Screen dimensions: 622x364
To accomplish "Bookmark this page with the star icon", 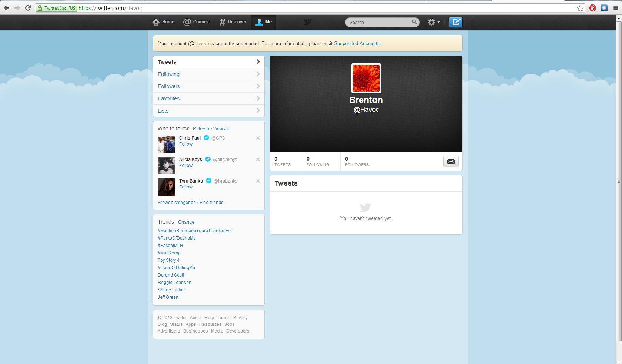I will click(580, 8).
